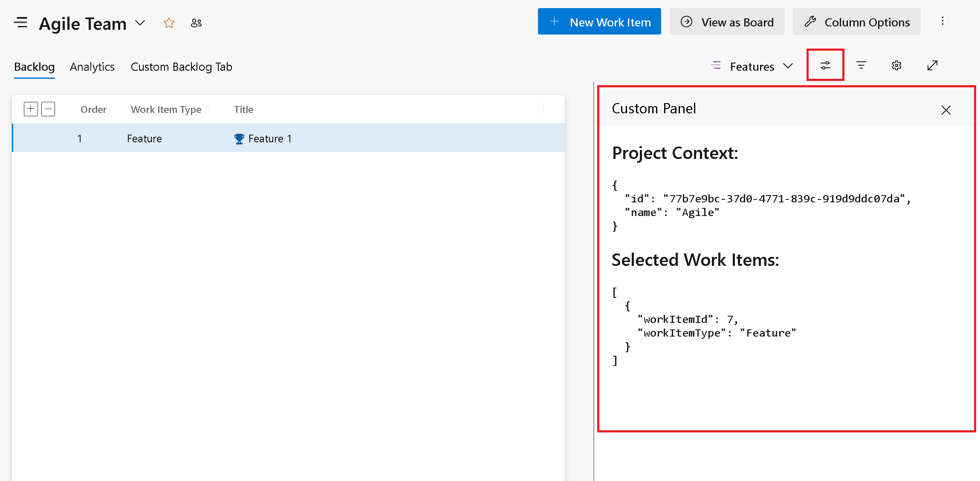
Task: Toggle the add row plus icon
Action: (x=31, y=109)
